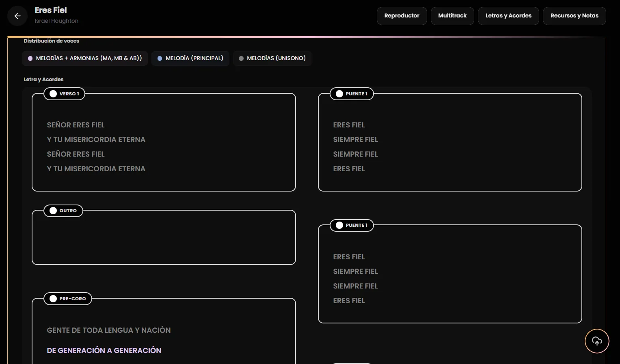Click the 'Letra y Acordes' section heading
This screenshot has width=620, height=364.
[43, 80]
